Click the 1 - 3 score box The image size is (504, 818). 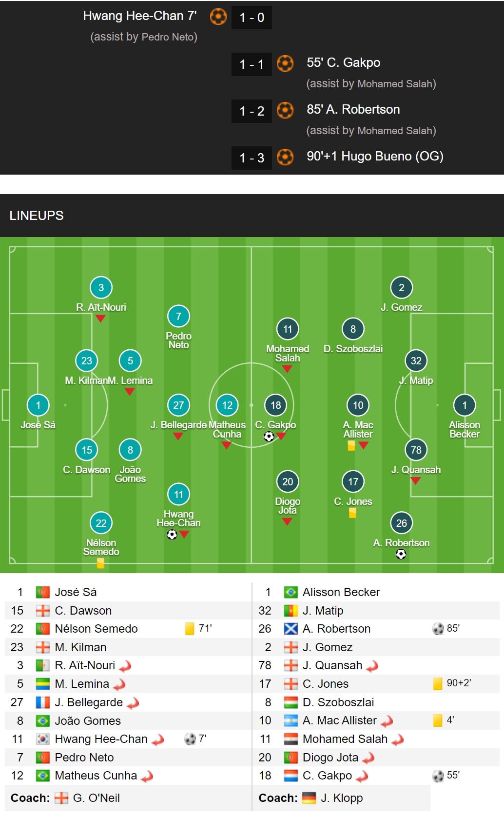252,158
